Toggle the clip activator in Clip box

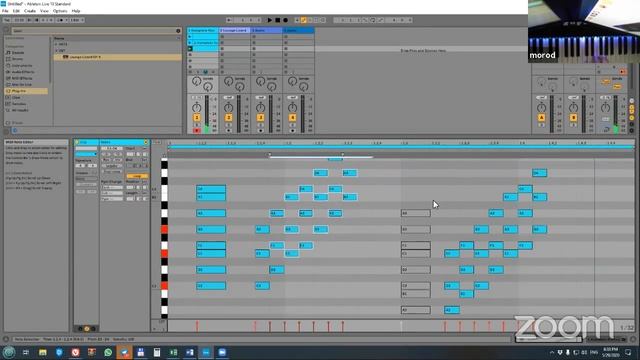tap(77, 142)
